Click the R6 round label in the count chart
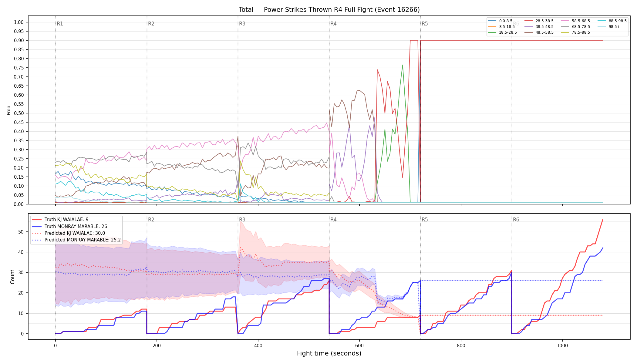 tap(516, 220)
